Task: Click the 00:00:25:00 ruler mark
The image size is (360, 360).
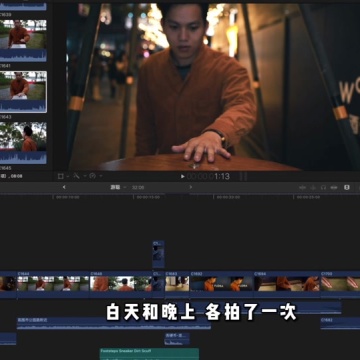Action: coord(308,197)
